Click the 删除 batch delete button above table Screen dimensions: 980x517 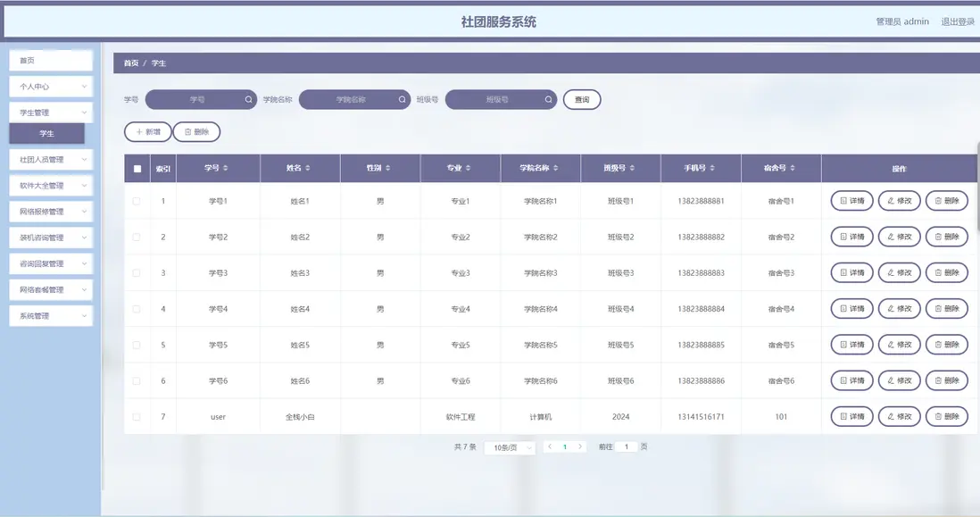coord(197,132)
